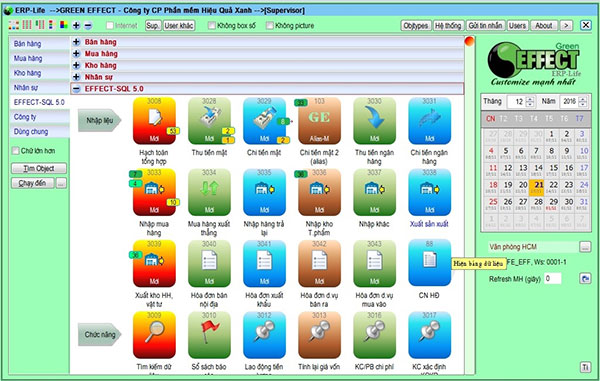Open the Thu tiền mặt module icon
This screenshot has height=381, width=600.
pyautogui.click(x=209, y=120)
